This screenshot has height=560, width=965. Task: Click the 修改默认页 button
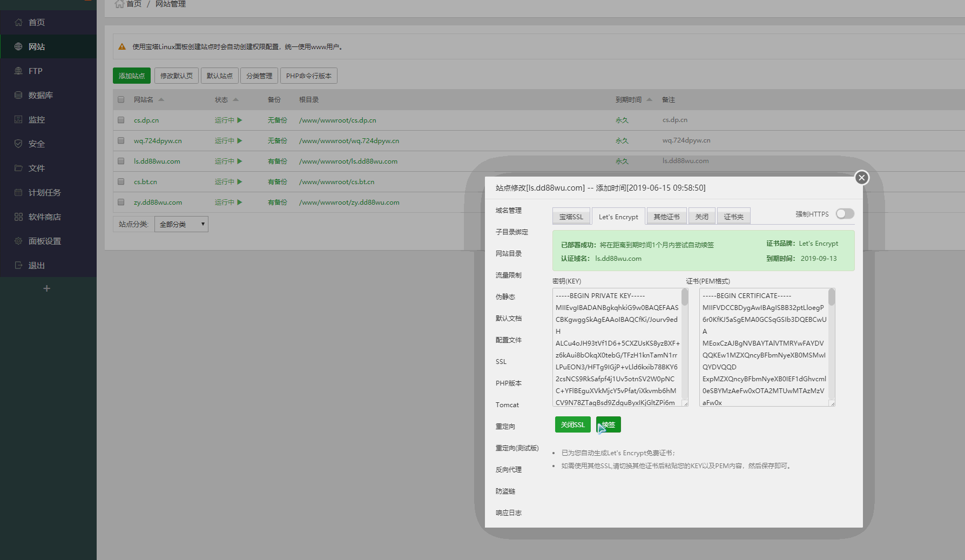pos(177,76)
